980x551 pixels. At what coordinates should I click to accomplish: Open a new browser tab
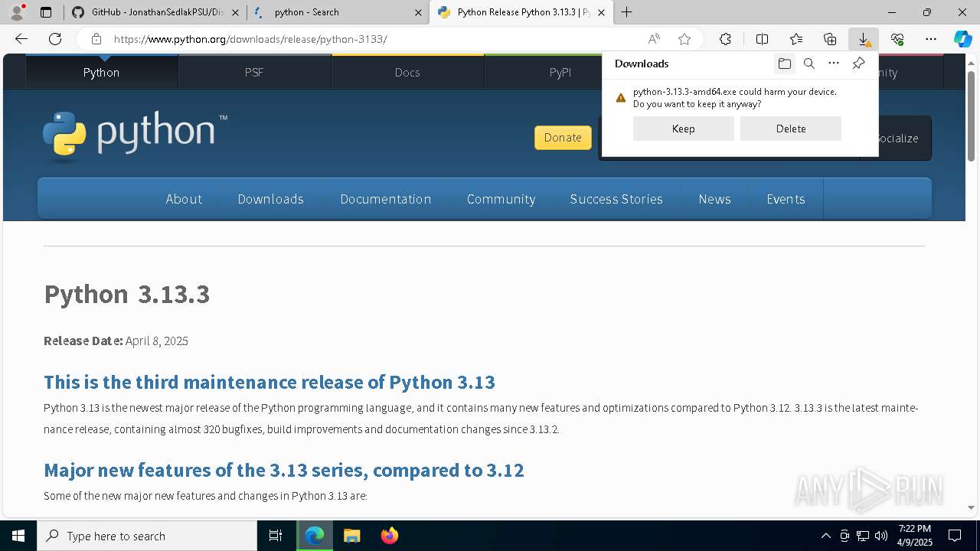tap(627, 12)
